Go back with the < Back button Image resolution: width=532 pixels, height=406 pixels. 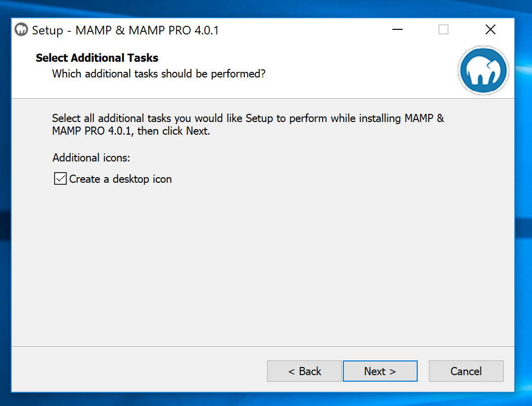pyautogui.click(x=304, y=371)
